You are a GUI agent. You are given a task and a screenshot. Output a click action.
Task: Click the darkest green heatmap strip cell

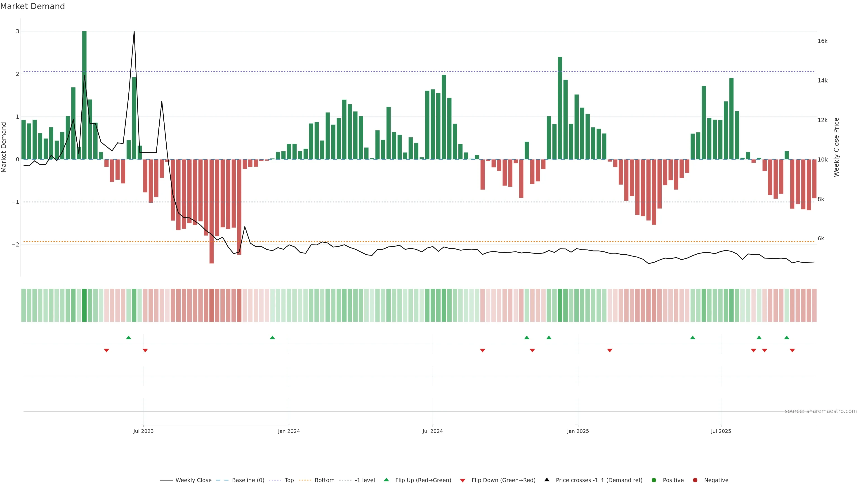(84, 305)
